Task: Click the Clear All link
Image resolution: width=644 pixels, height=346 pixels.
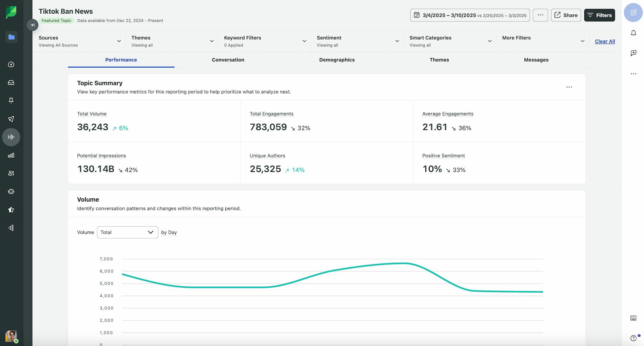Action: (605, 41)
